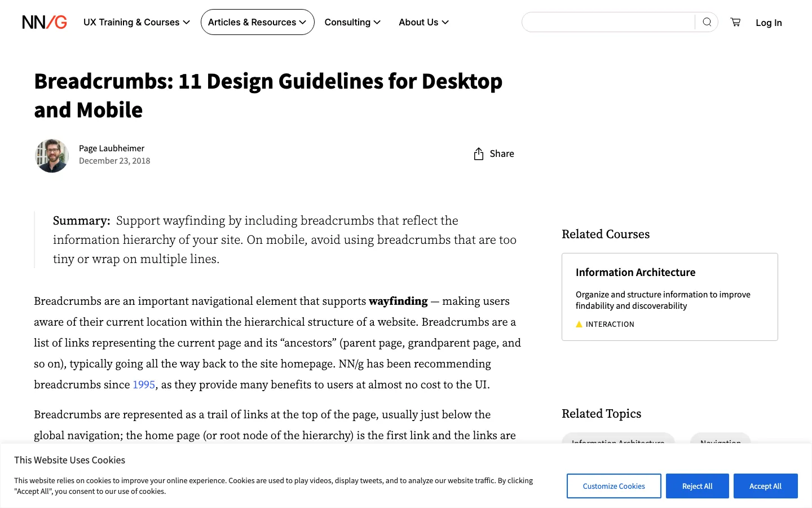Click This Website Uses Cookies heading
The height and width of the screenshot is (508, 812).
point(69,460)
